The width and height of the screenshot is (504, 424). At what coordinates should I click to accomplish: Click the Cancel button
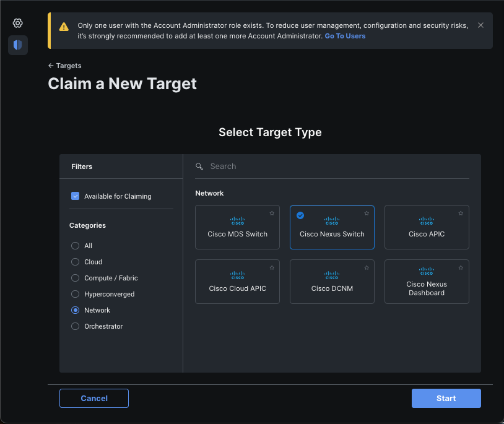tap(94, 398)
